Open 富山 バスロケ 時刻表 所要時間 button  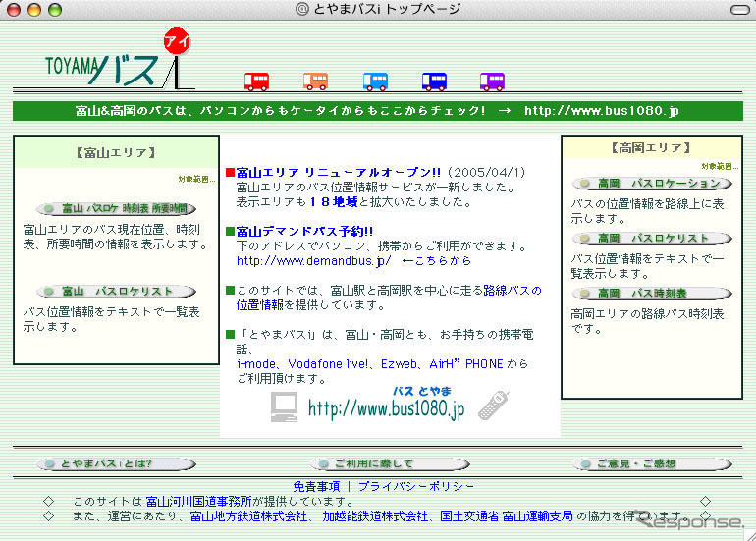pyautogui.click(x=116, y=208)
